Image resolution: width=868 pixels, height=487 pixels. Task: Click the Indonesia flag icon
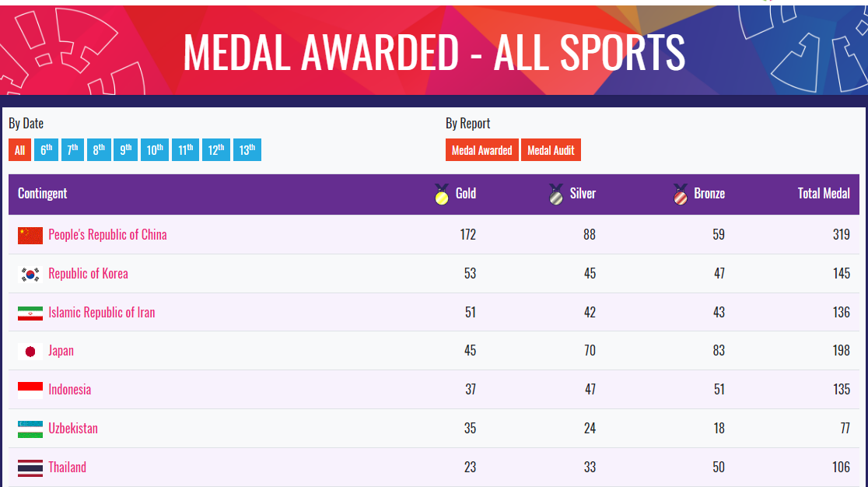tap(30, 391)
